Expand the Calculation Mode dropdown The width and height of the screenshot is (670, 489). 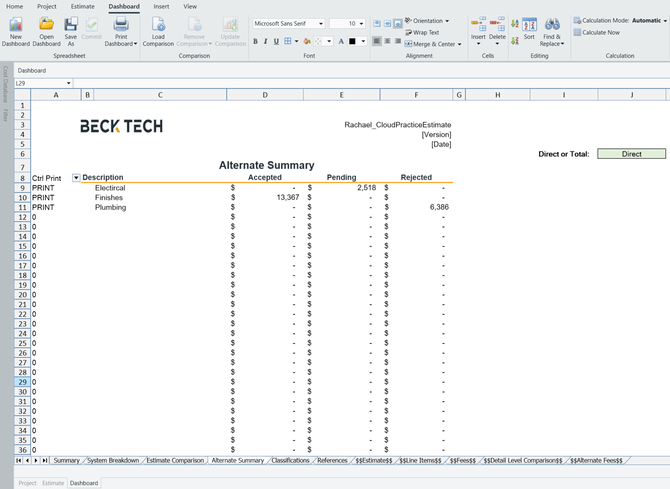pyautogui.click(x=664, y=20)
